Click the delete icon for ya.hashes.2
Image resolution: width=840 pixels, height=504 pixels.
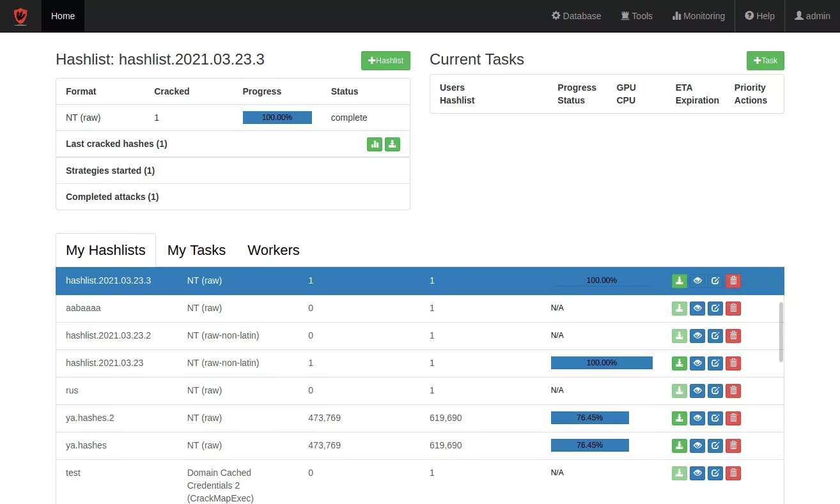click(x=733, y=418)
